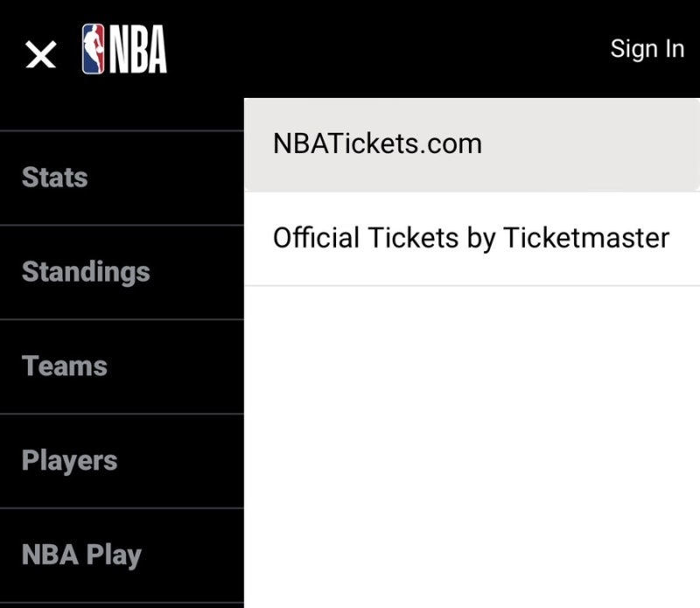Click the NBA wordmark next to the logo
700x608 pixels.
138,50
